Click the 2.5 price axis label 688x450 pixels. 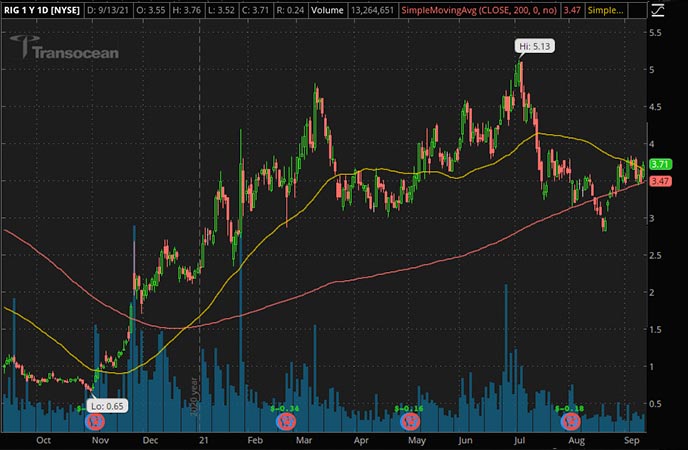pos(655,255)
